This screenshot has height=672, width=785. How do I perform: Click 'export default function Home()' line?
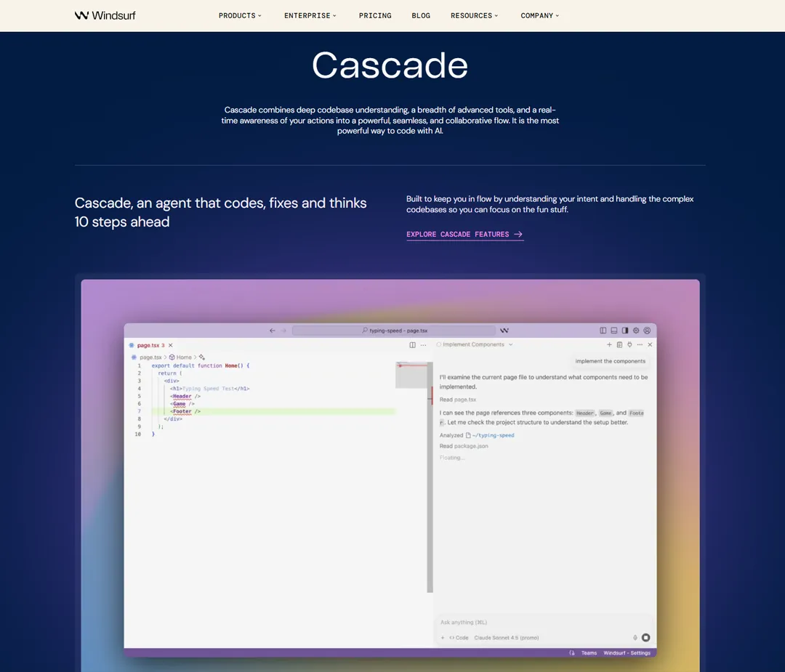coord(201,365)
